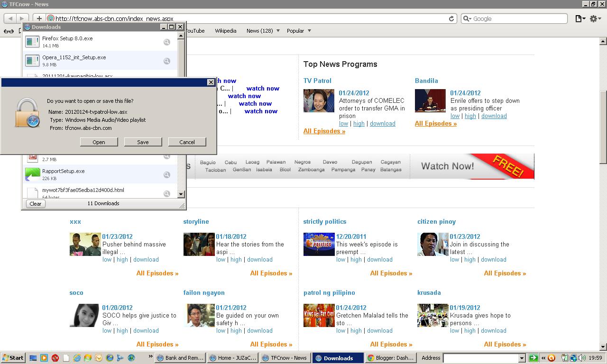Viewport: 607px width, 364px height.
Task: Open the Safari settings gear menu
Action: (596, 18)
